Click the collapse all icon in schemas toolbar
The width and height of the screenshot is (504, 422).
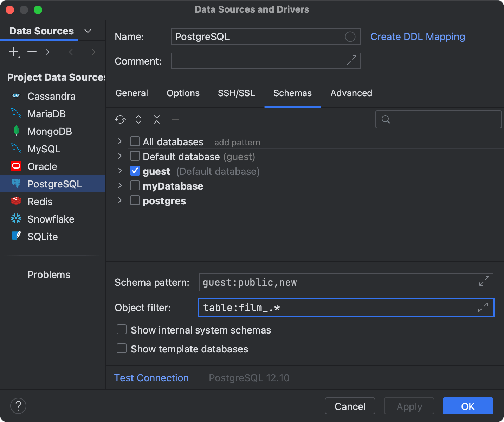[157, 119]
